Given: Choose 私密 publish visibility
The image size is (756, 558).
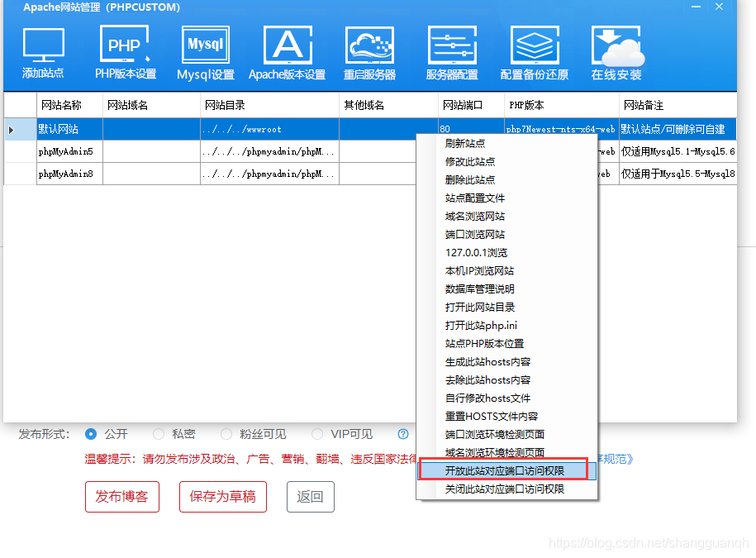Looking at the screenshot, I should point(157,433).
